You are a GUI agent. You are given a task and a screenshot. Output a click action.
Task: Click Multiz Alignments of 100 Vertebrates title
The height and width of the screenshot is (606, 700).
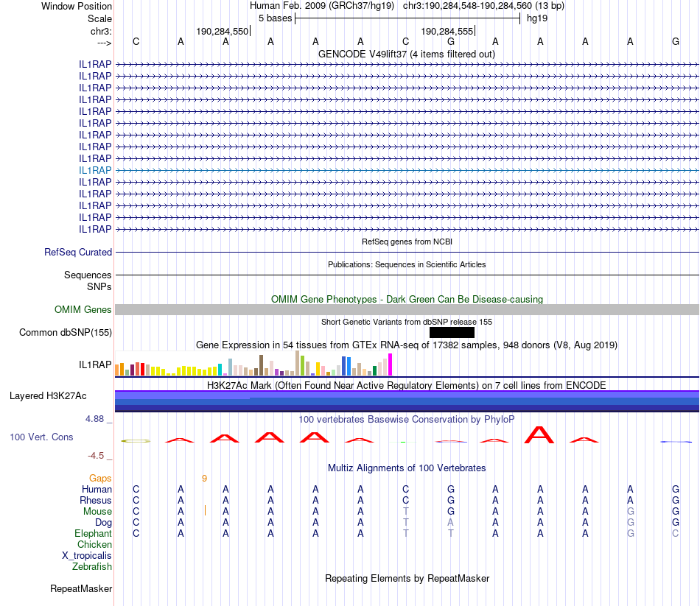pos(407,468)
